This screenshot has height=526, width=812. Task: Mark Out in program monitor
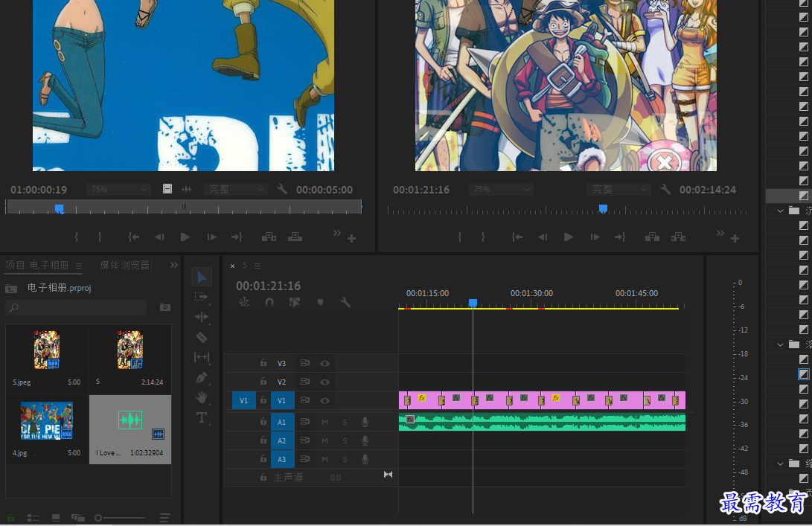483,237
